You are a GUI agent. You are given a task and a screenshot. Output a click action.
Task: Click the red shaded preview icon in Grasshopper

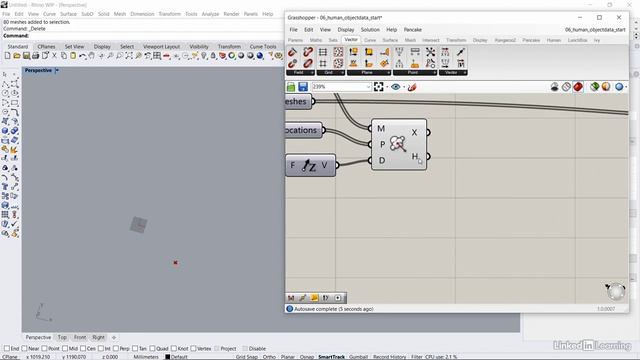coord(578,87)
